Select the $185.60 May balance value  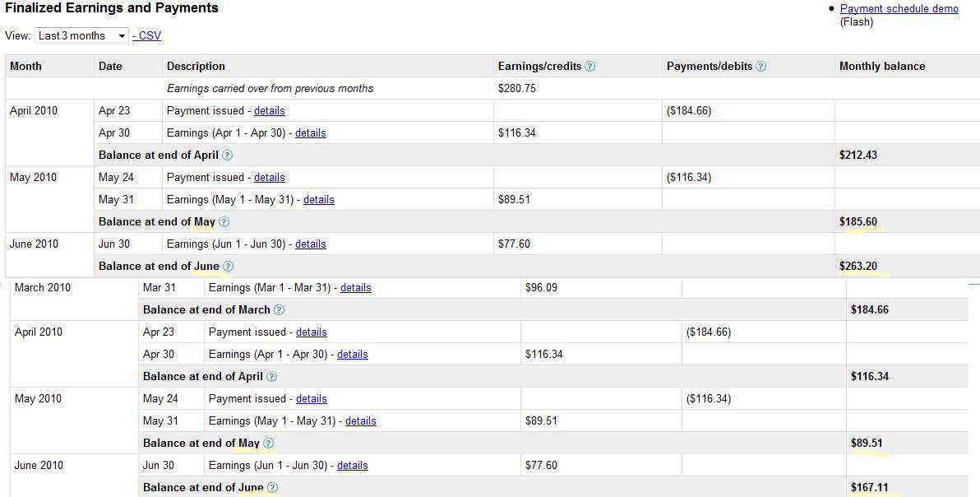pyautogui.click(x=858, y=222)
